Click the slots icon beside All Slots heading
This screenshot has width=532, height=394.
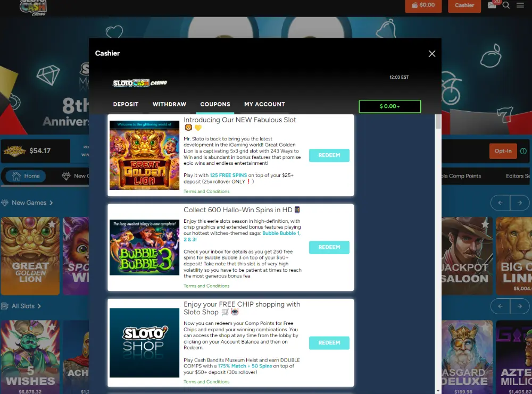point(5,306)
